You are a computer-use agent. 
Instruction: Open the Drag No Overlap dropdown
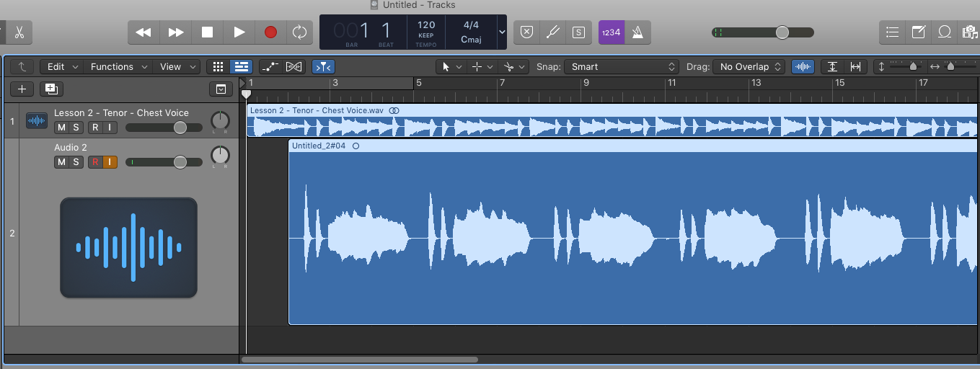pyautogui.click(x=749, y=66)
